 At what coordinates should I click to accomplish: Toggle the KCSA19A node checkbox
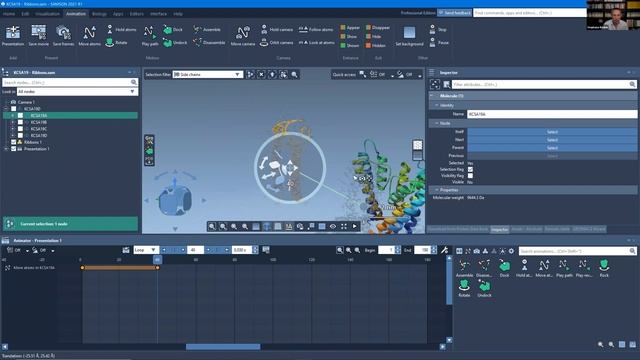(x=20, y=116)
